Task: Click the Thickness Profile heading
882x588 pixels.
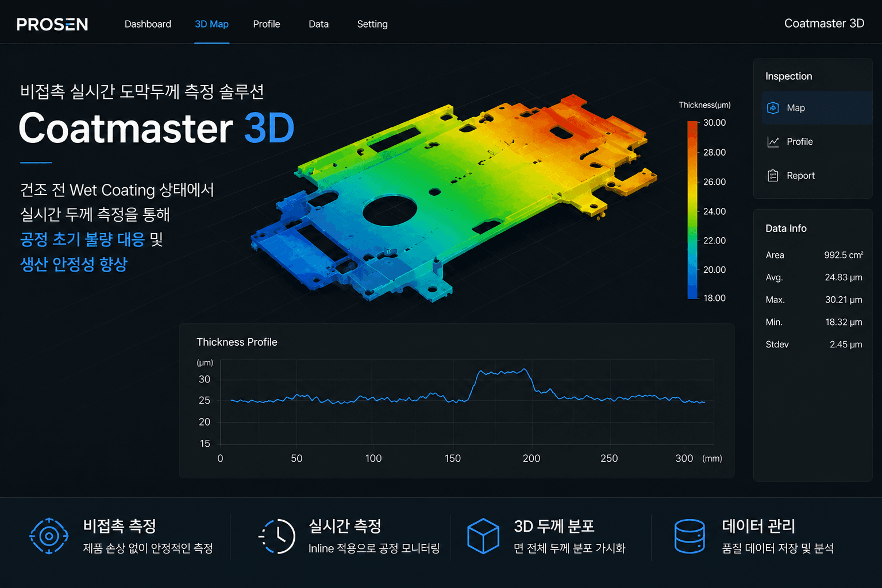Action: coord(237,342)
